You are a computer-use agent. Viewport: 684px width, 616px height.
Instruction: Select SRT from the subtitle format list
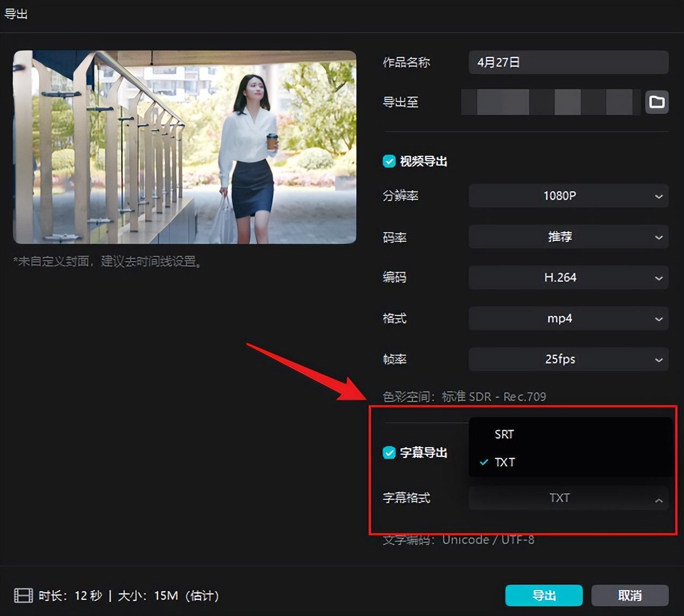click(x=504, y=434)
